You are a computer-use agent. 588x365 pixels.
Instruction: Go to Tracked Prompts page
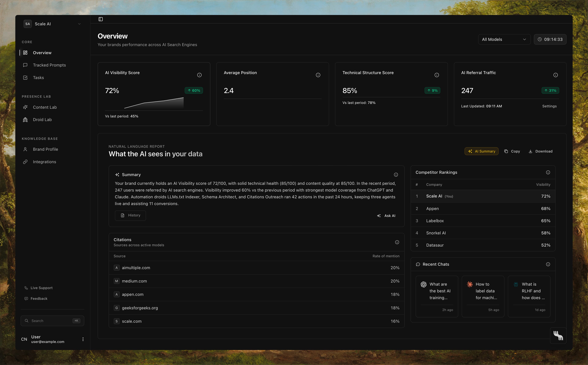49,65
